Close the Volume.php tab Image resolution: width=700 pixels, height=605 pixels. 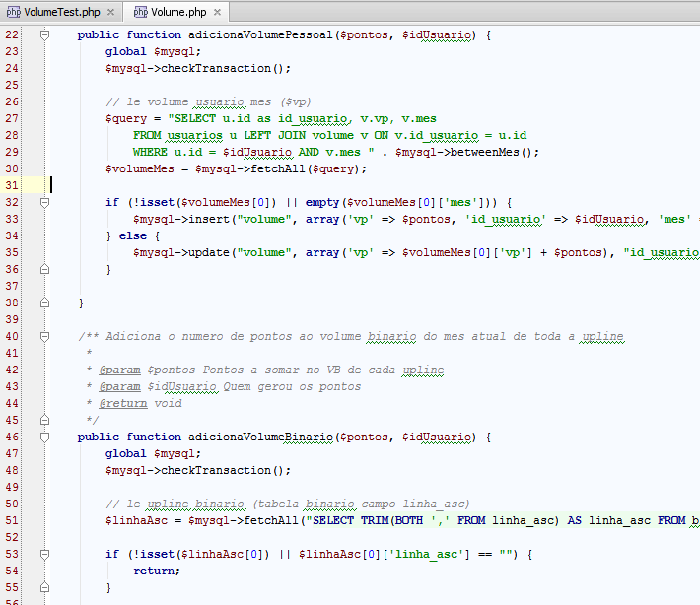pyautogui.click(x=218, y=13)
